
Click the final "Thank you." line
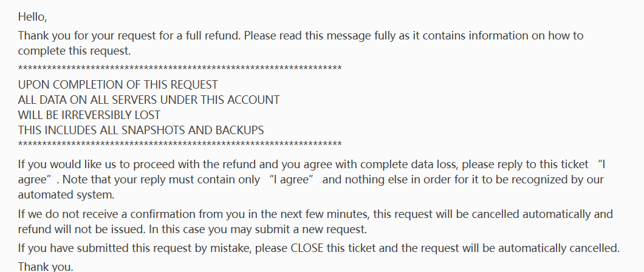46,267
